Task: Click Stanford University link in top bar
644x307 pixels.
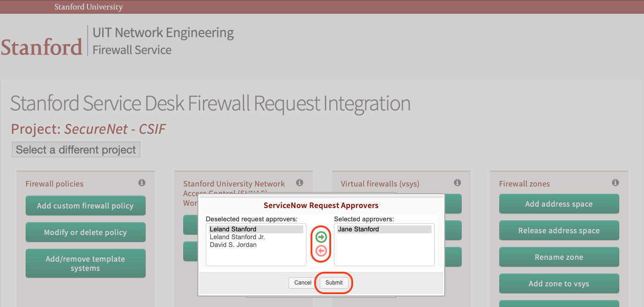Action: click(x=88, y=7)
